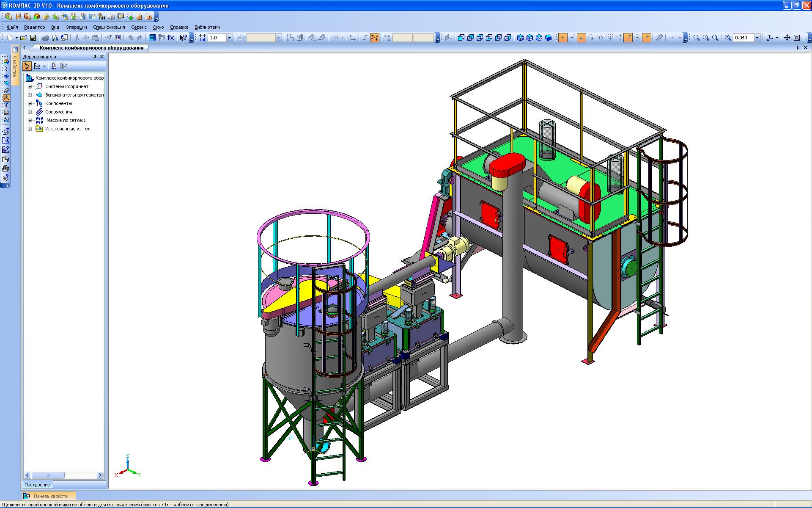Activate the Pan view tool

[787, 38]
